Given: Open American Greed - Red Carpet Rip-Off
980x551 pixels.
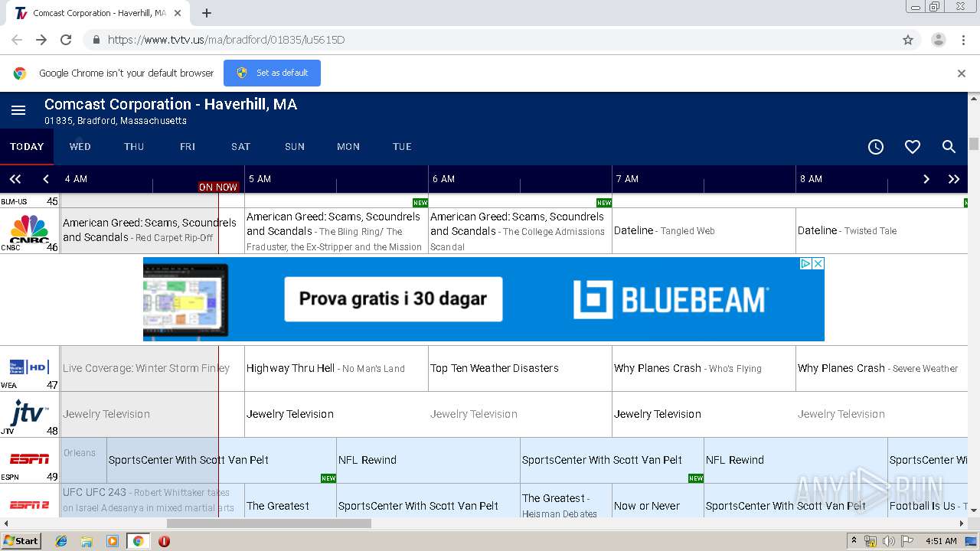Looking at the screenshot, I should click(152, 230).
